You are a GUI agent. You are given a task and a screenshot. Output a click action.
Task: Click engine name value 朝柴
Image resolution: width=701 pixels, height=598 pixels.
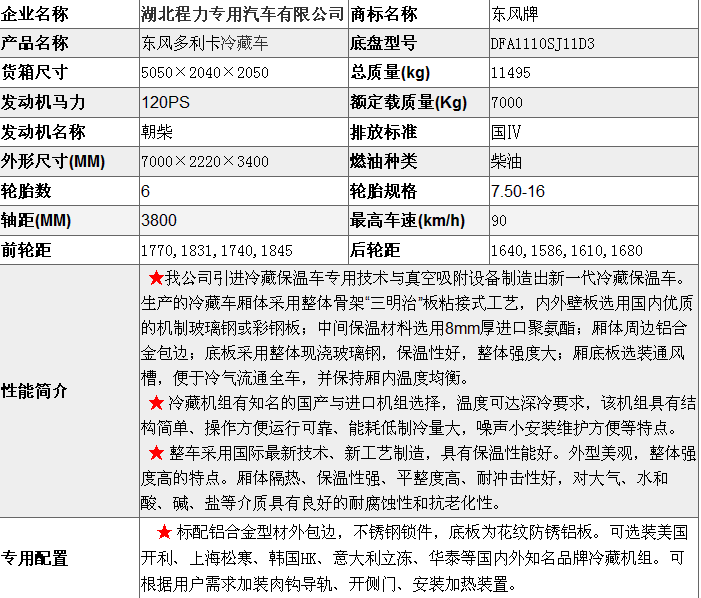(x=157, y=132)
